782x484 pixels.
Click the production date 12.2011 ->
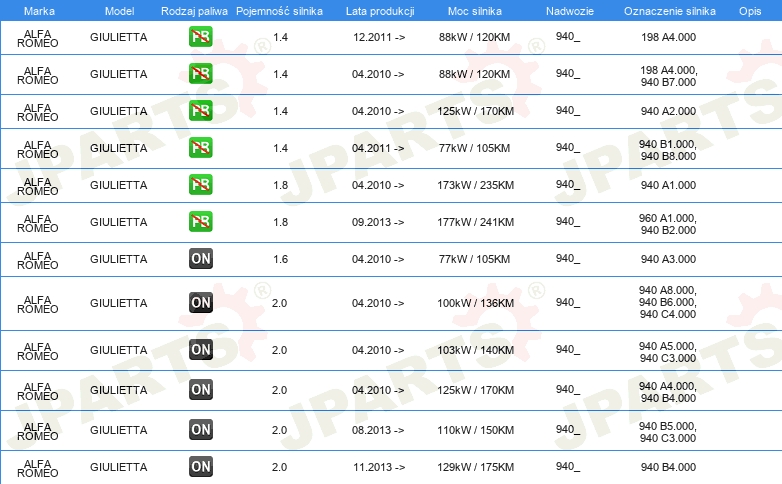[x=379, y=37]
